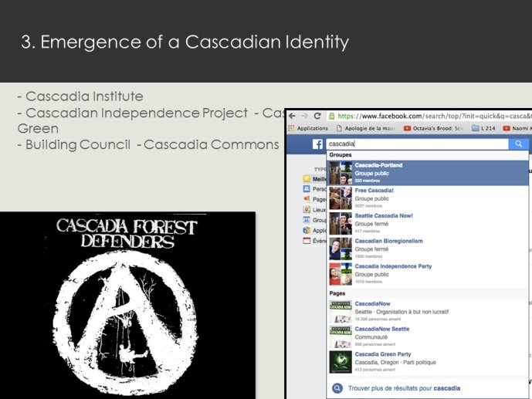This screenshot has height=399, width=532.
Task: Open the Cascadia Independence Party group
Action: pos(428,274)
